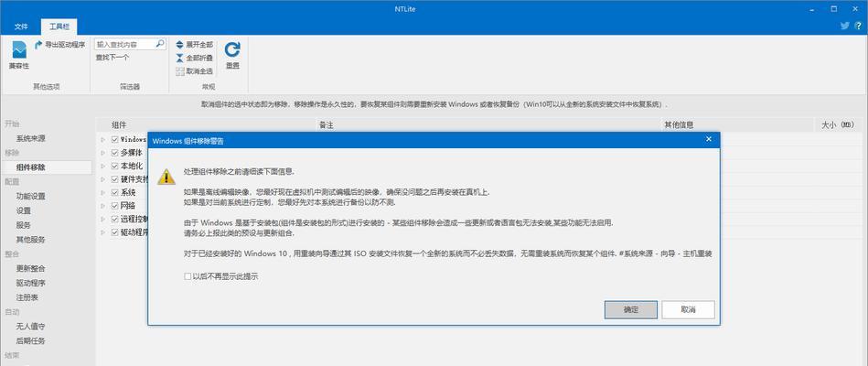Image resolution: width=868 pixels, height=366 pixels.
Task: Expand the Windows tree node arrow
Action: [x=103, y=139]
